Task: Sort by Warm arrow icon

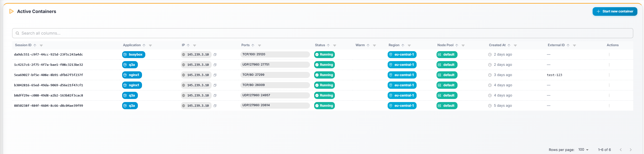Action: click(368, 45)
